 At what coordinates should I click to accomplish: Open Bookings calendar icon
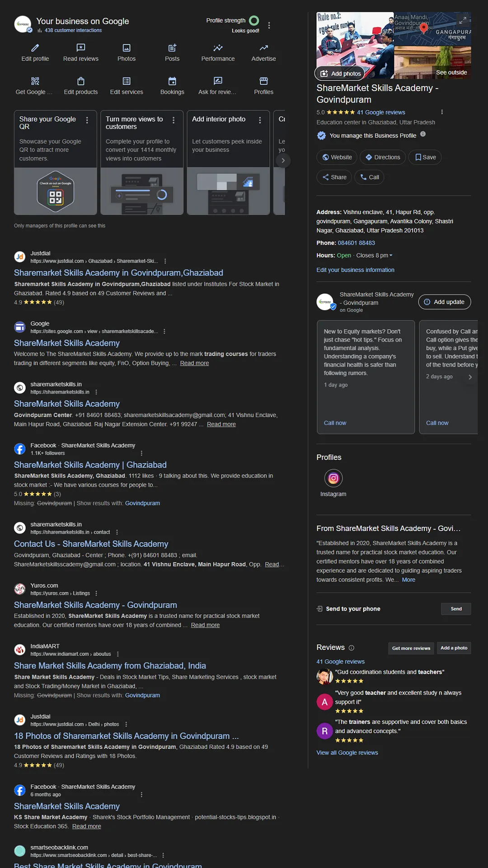click(172, 81)
